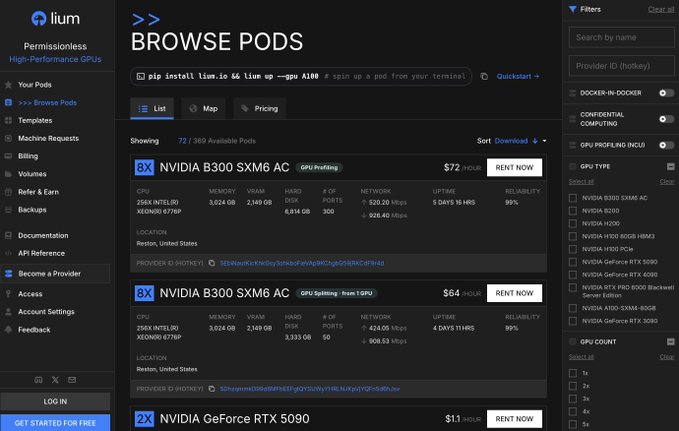The height and width of the screenshot is (431, 679).
Task: Rent the RTX 5090 pod now
Action: [x=514, y=419]
